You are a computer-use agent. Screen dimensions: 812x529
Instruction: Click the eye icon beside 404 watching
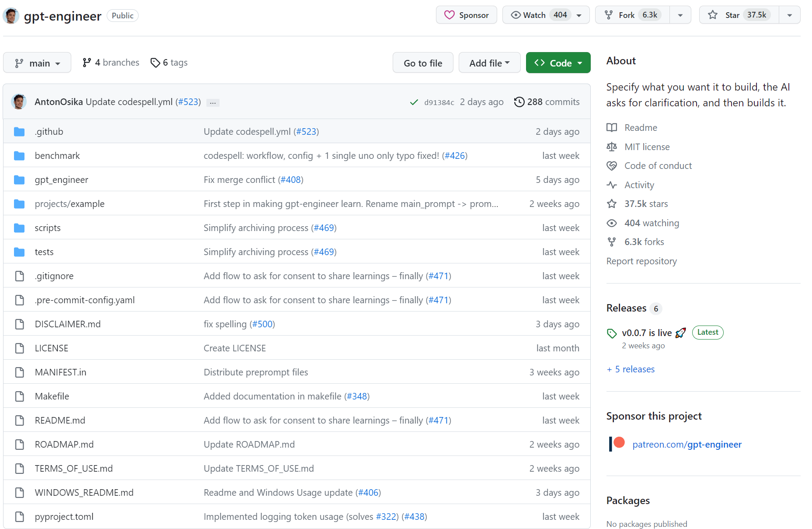click(x=612, y=223)
